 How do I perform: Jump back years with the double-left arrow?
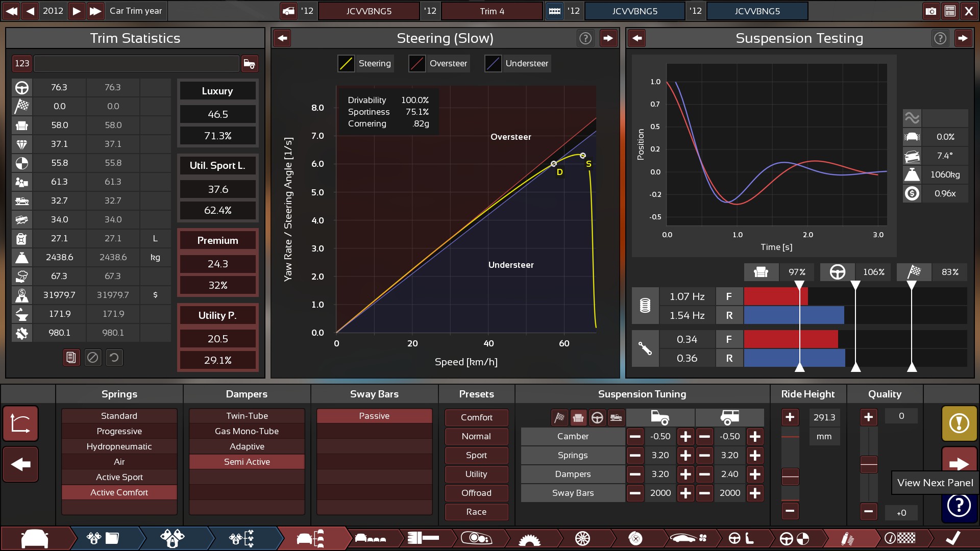click(11, 11)
